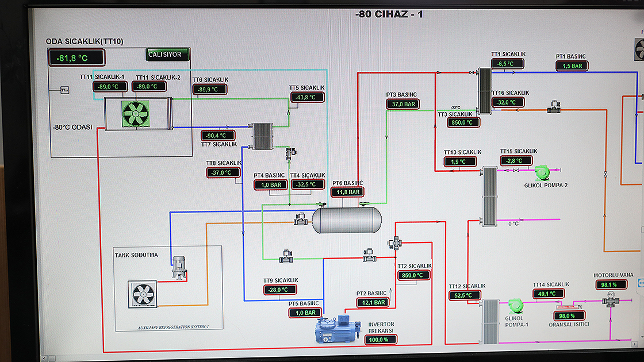This screenshot has height=362, width=644.
Task: Select the TT12 SICAKLIK 52,5 °C value
Action: click(x=465, y=295)
